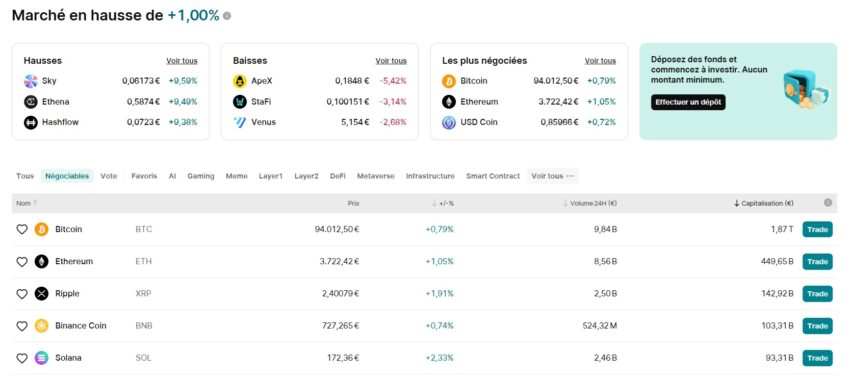Click the SOL ticker text

point(143,358)
